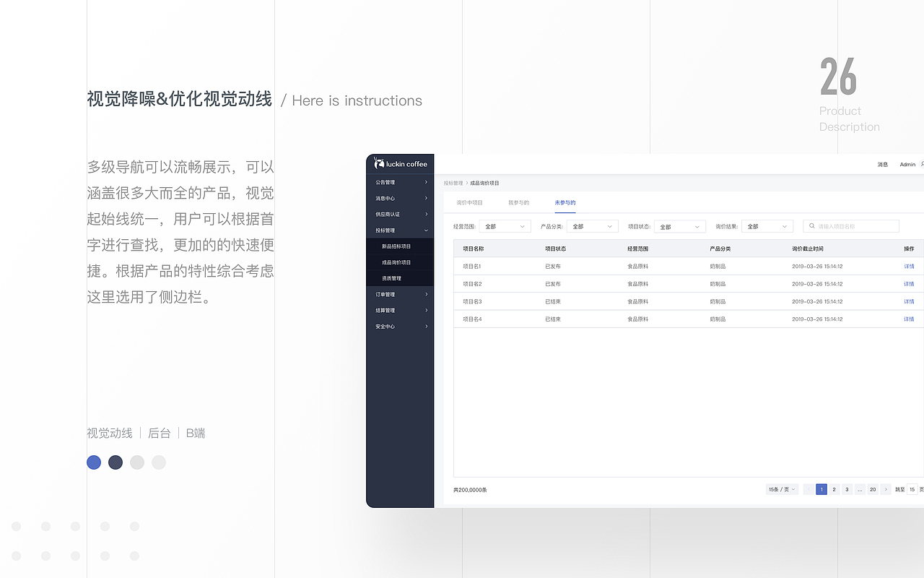Expand the 结算管理 sidebar menu
Image resolution: width=924 pixels, height=578 pixels.
click(x=400, y=310)
